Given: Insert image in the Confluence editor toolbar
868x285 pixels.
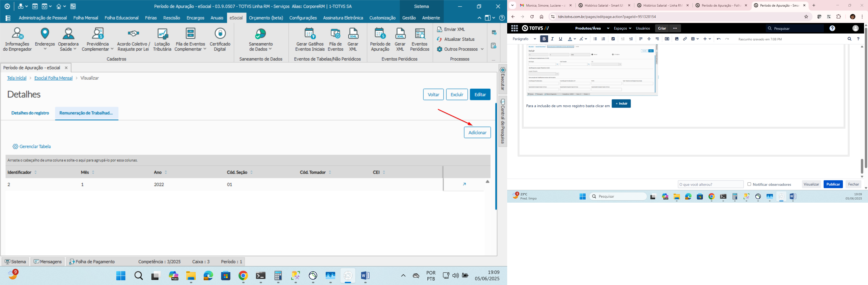Looking at the screenshot, I should (676, 39).
